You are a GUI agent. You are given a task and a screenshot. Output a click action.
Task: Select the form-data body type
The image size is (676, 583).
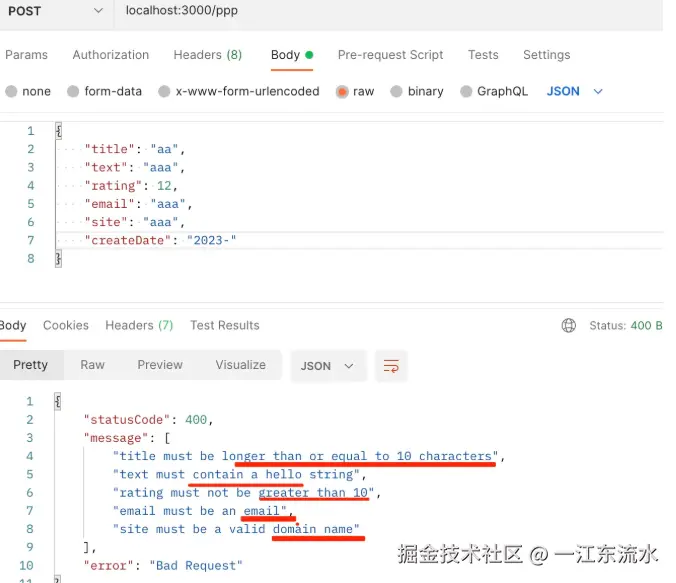(104, 91)
